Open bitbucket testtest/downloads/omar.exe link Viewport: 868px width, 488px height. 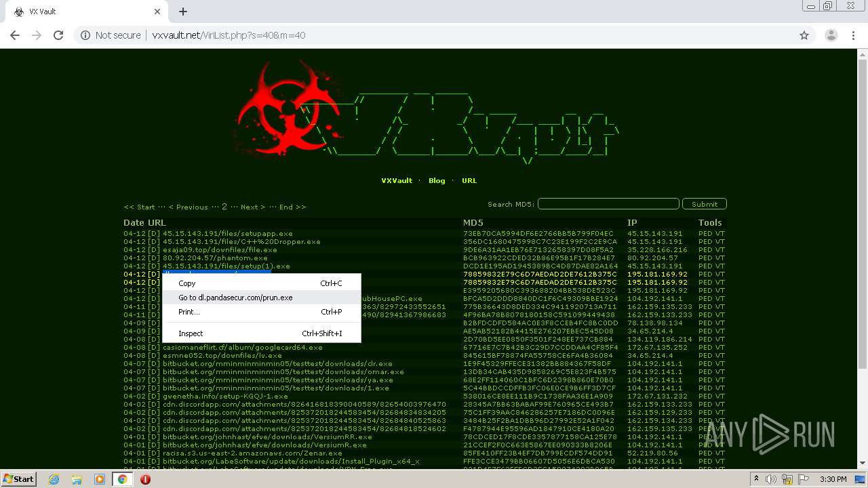pos(283,372)
